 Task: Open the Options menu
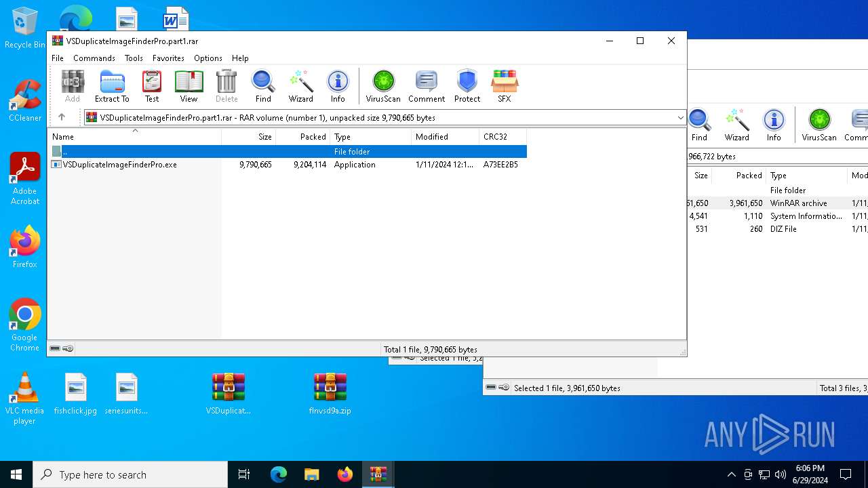click(208, 58)
